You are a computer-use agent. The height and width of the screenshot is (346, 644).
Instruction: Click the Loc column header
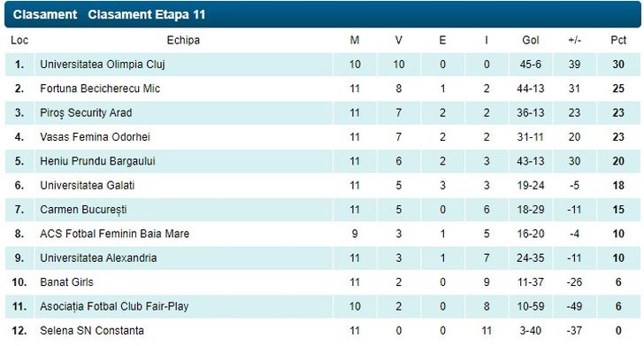point(19,41)
